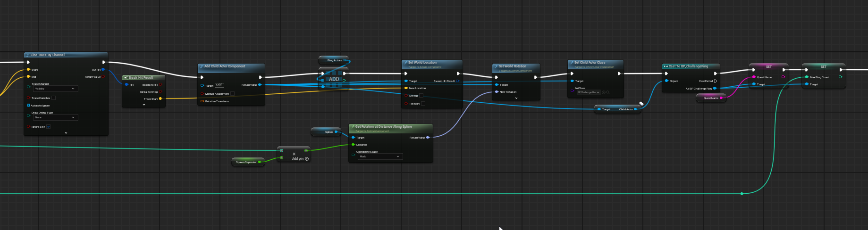Uncheck Ignore Self on Line Trace node
The height and width of the screenshot is (230, 868).
[48, 127]
